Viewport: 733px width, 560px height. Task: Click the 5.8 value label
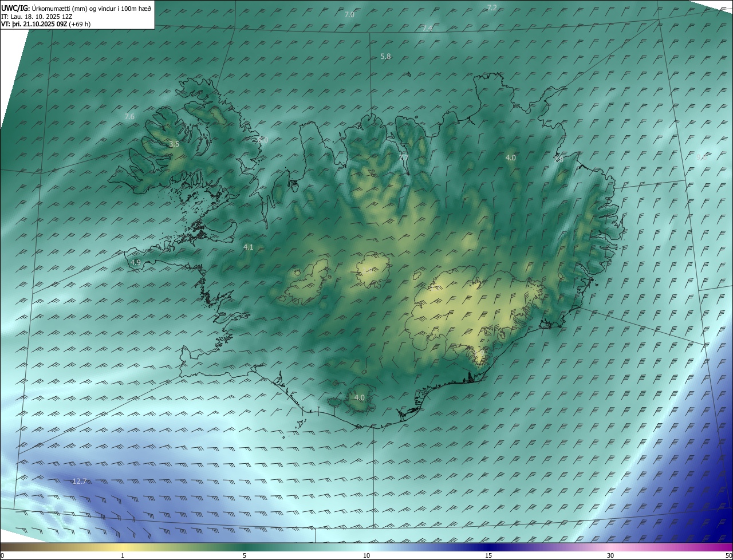[385, 57]
